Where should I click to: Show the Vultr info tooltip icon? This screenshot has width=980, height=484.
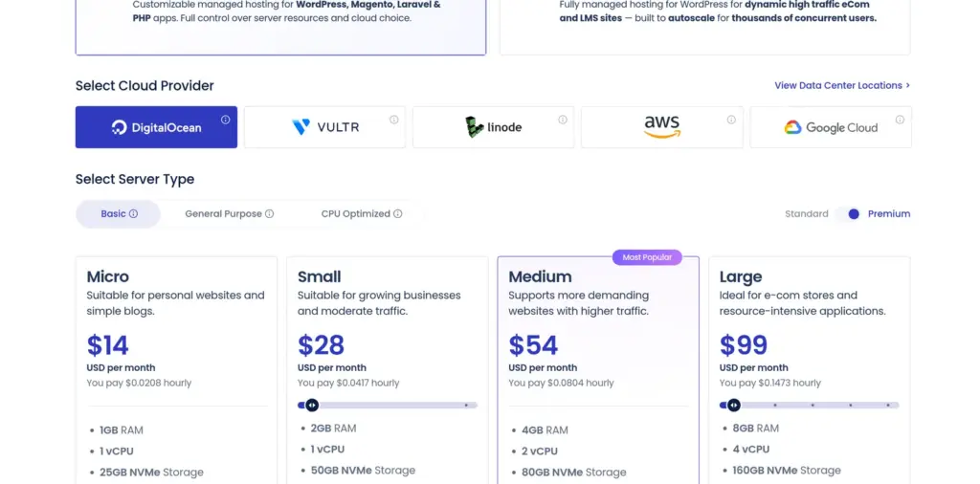[x=393, y=120]
